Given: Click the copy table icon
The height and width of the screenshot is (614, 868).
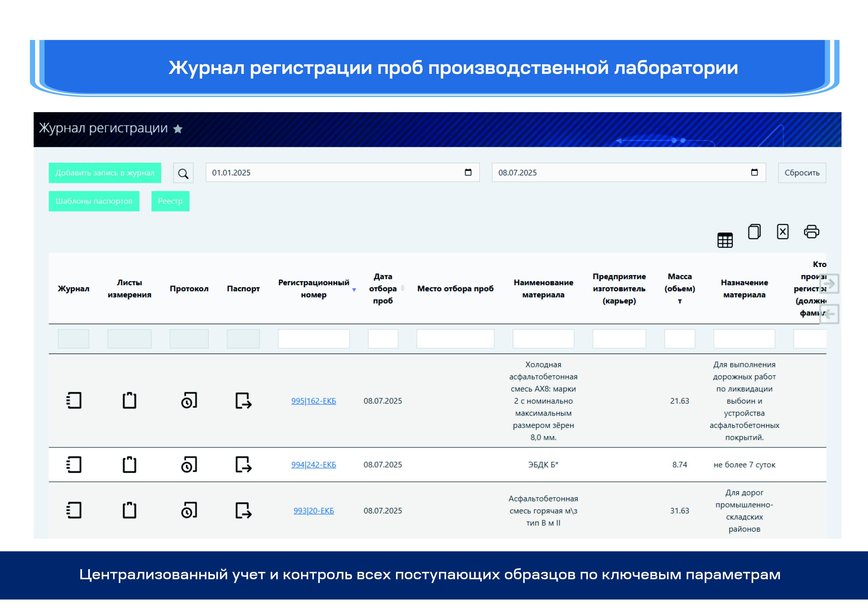Looking at the screenshot, I should [754, 232].
